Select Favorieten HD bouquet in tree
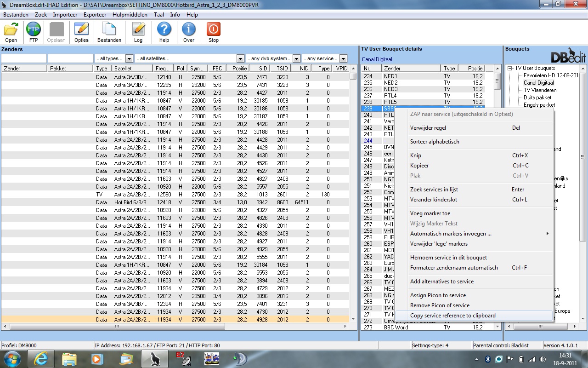Screen dimensions: 588x368 (551, 75)
